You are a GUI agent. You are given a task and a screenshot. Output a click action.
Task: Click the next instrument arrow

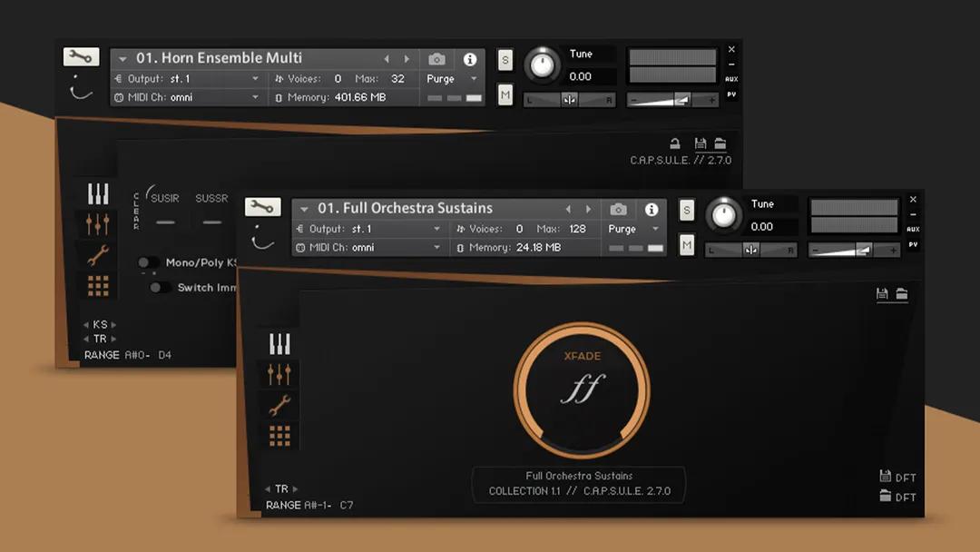coord(588,208)
